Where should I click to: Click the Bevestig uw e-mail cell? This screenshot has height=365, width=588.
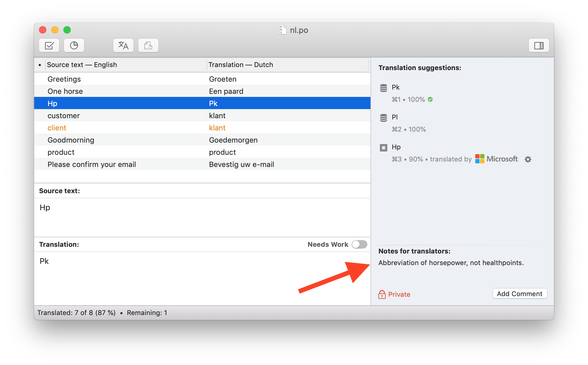[x=242, y=164]
